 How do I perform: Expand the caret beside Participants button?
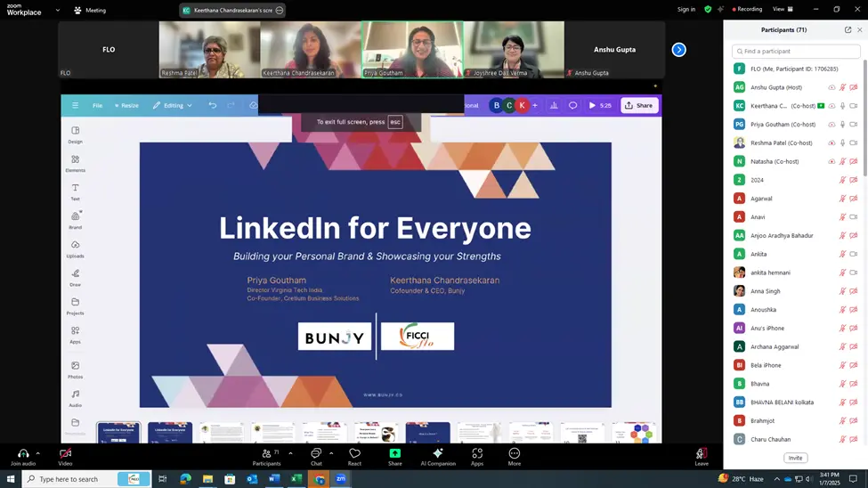(x=290, y=453)
